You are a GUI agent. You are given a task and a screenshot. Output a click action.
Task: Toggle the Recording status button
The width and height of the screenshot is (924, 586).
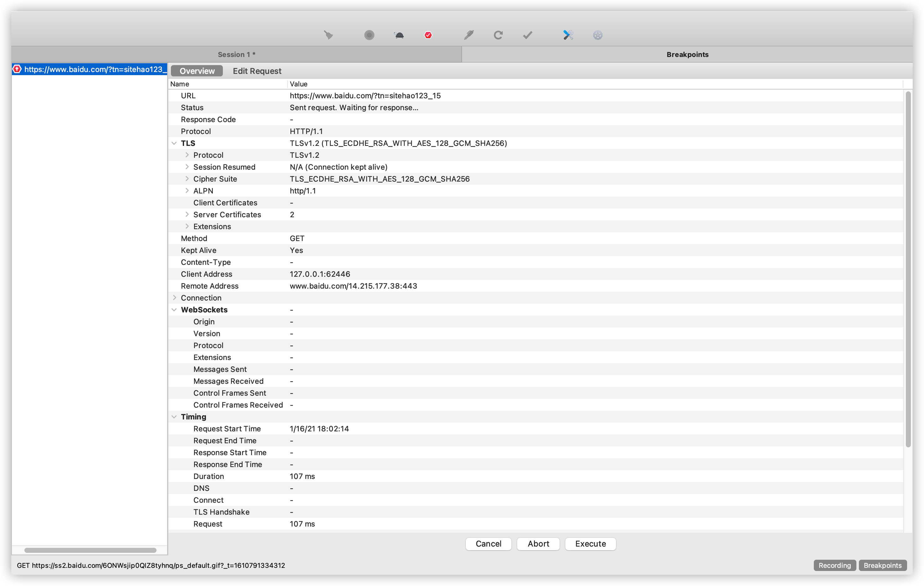[x=834, y=565]
